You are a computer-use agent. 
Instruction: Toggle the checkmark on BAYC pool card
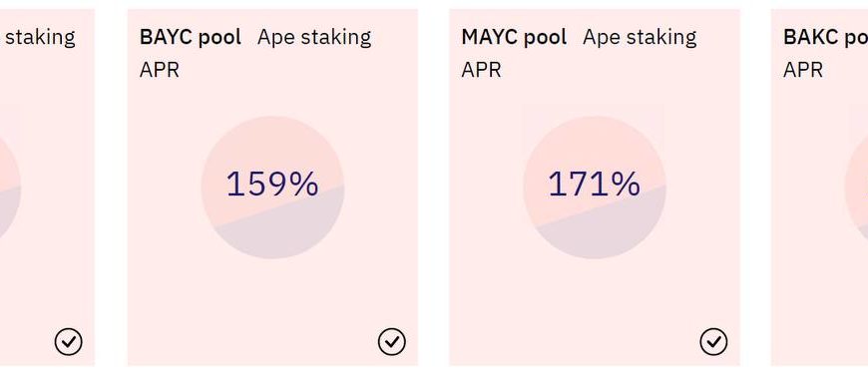coord(391,342)
